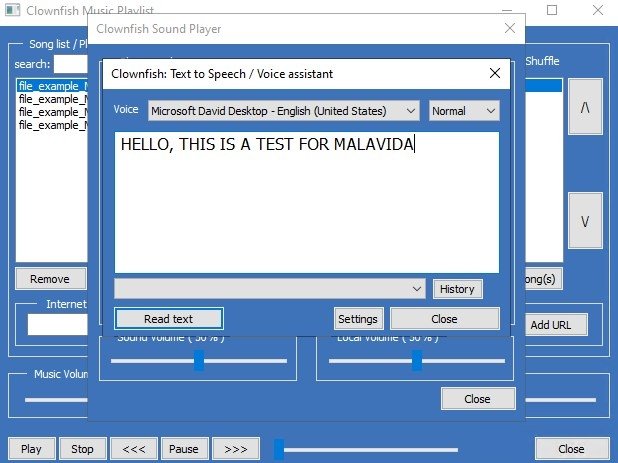Click the Music Volume slider track

tap(56, 400)
